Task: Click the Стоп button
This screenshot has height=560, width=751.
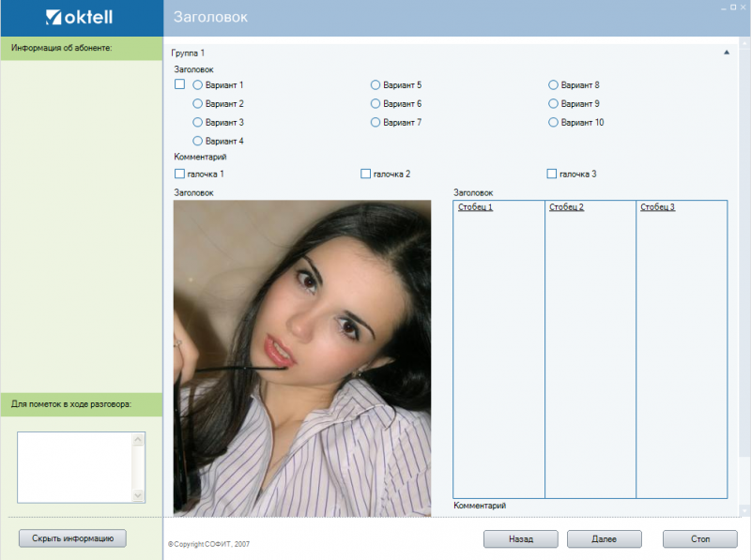Action: point(699,539)
